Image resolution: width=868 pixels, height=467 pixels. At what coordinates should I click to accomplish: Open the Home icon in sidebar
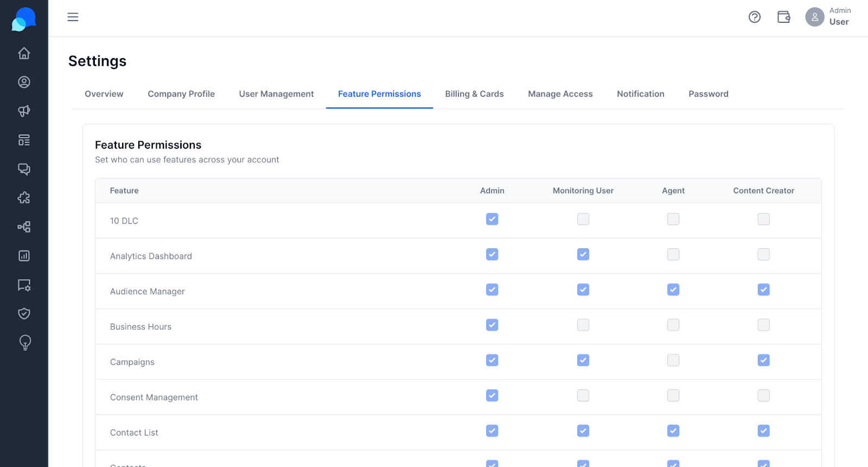(24, 53)
